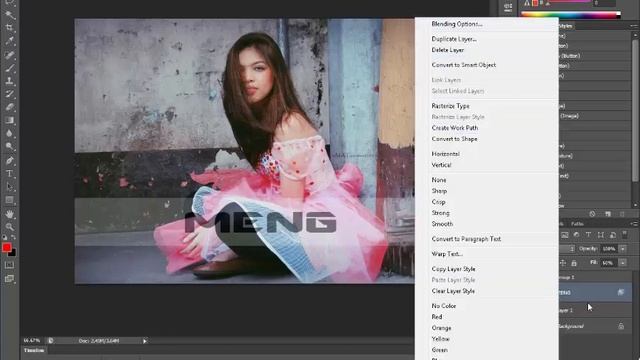
Task: Choose Delete Layer menu entry
Action: (x=448, y=50)
